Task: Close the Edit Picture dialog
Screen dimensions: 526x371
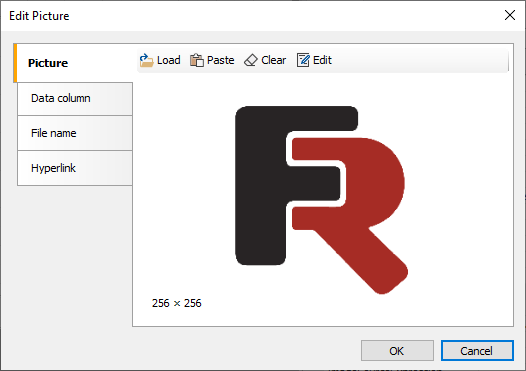Action: point(510,15)
